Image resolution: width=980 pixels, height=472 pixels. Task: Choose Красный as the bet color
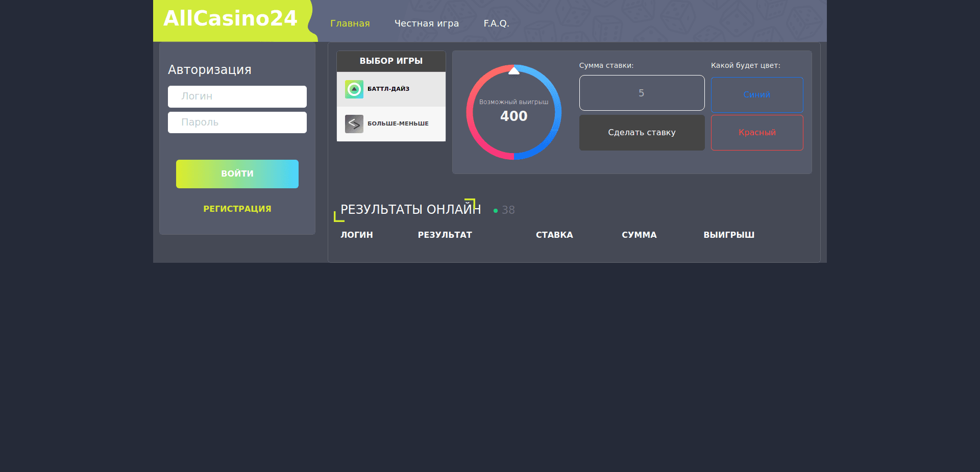(x=756, y=132)
